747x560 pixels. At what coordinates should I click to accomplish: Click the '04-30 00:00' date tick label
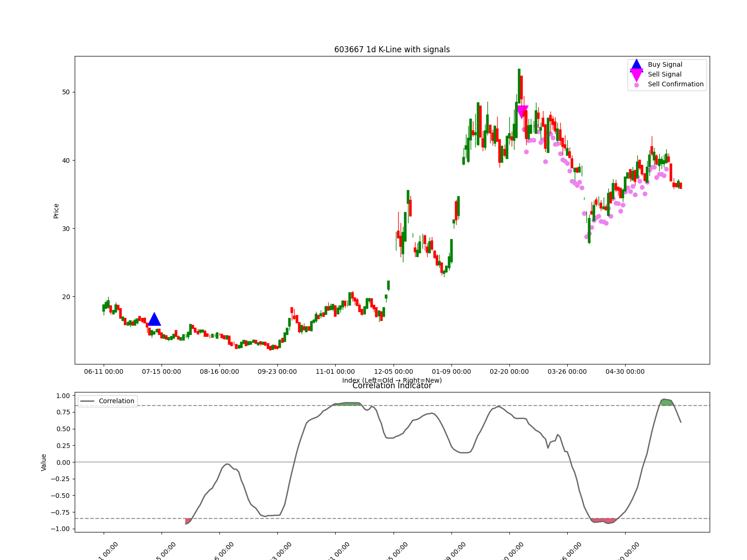pos(625,371)
